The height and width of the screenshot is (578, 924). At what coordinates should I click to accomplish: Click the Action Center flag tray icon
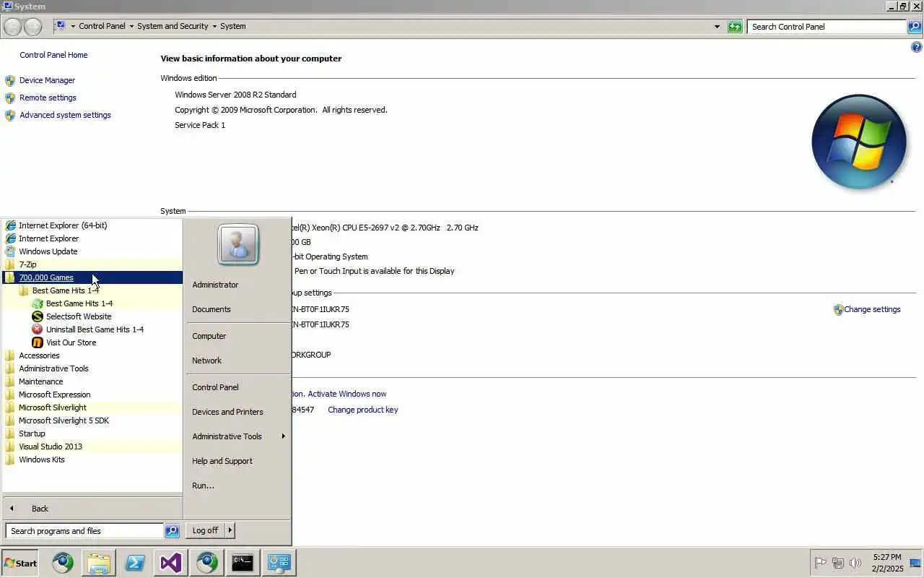(820, 563)
